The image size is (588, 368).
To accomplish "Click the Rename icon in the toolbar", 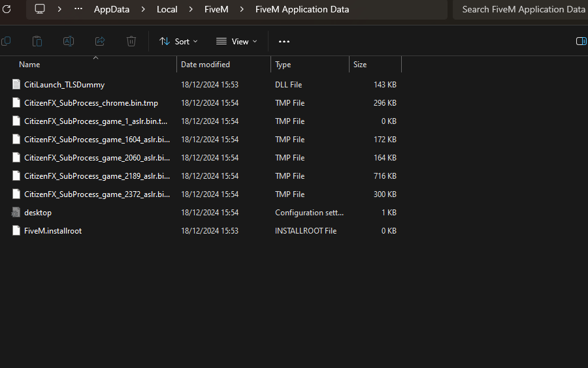I will click(69, 41).
